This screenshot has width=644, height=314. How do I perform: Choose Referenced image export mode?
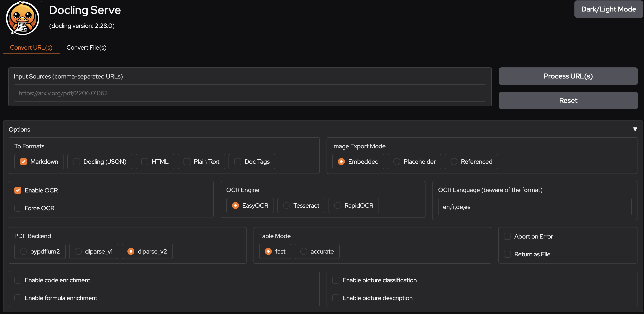(x=454, y=162)
